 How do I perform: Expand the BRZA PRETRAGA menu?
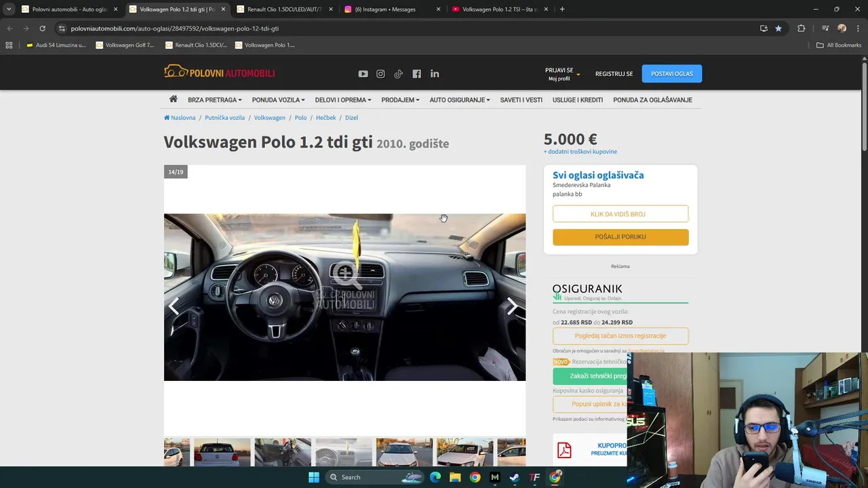coord(214,100)
